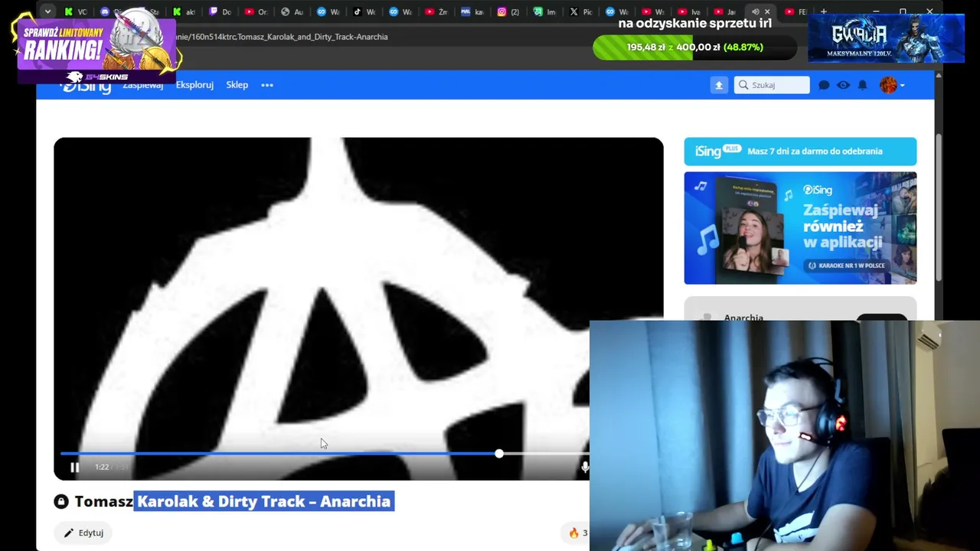Click the playback progress slider handle
This screenshot has height=551, width=980.
(x=499, y=454)
